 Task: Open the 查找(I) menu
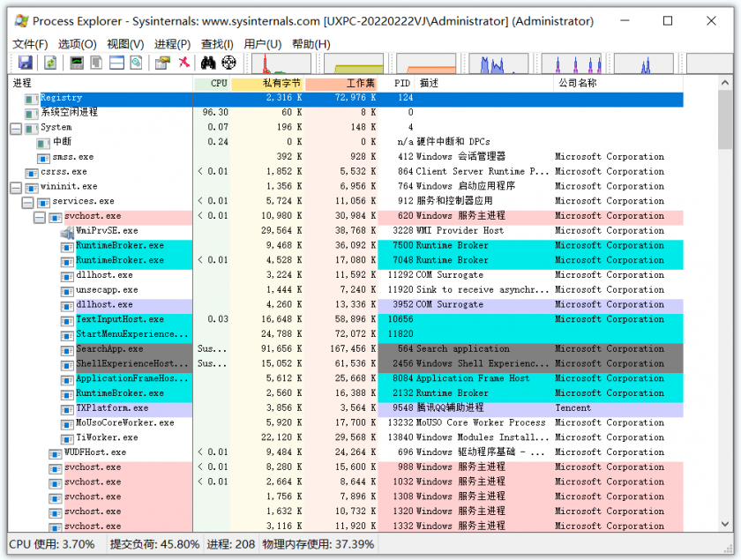click(x=217, y=44)
